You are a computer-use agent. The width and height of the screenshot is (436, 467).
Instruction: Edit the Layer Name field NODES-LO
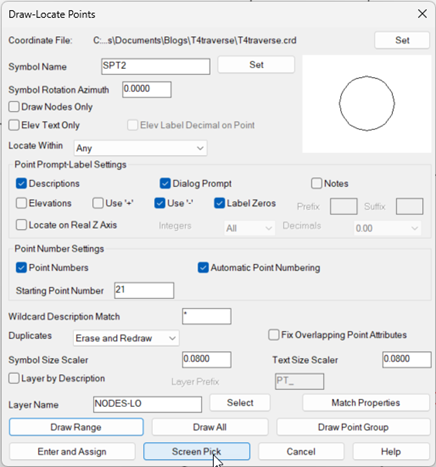(147, 404)
